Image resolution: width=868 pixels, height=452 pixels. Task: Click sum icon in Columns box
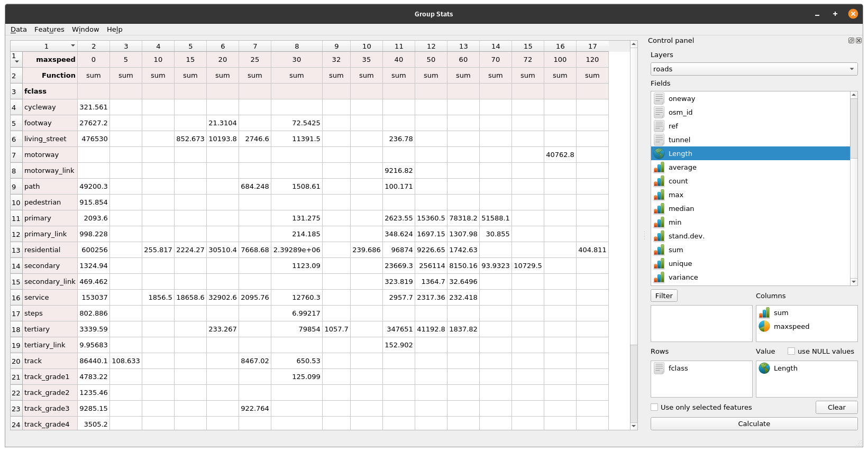point(764,312)
